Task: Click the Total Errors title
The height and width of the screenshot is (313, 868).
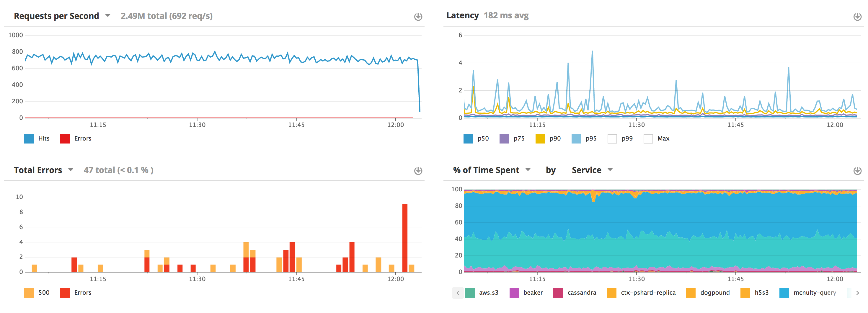Action: [x=38, y=170]
